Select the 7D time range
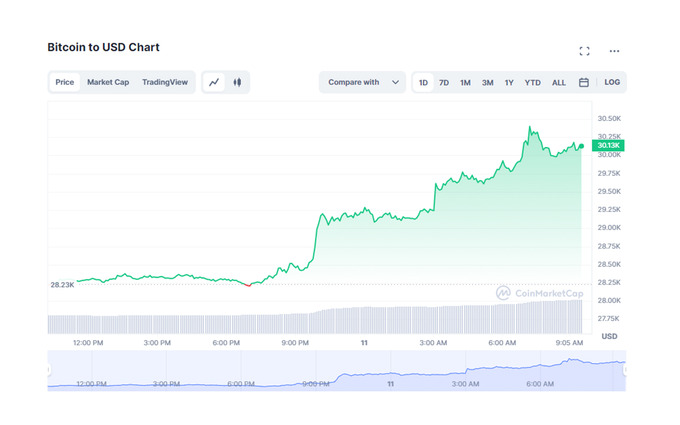 click(x=444, y=82)
